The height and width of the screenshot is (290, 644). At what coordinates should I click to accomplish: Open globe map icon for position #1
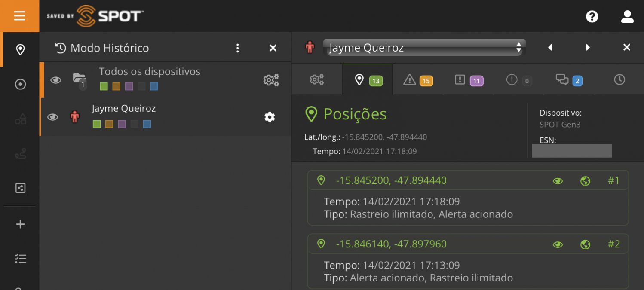(x=585, y=181)
